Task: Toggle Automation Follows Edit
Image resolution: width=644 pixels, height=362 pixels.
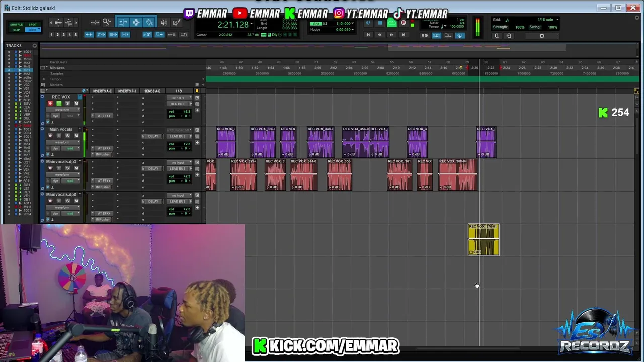Action: coord(147,35)
